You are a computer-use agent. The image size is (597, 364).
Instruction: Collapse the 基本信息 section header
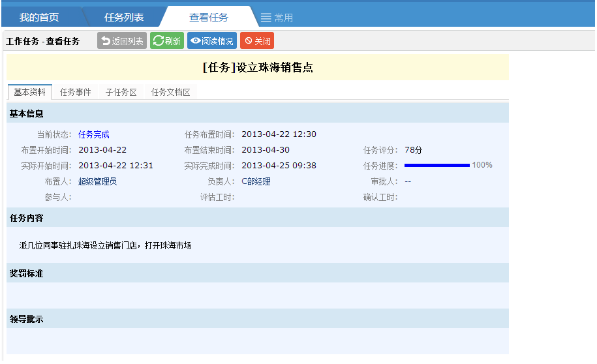(x=27, y=114)
